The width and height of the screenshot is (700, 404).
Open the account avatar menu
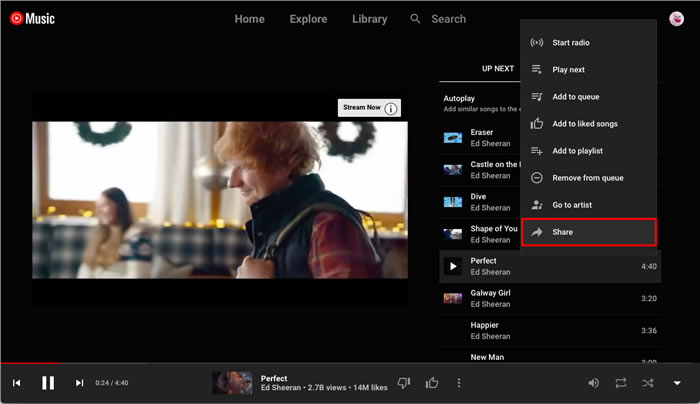[676, 19]
